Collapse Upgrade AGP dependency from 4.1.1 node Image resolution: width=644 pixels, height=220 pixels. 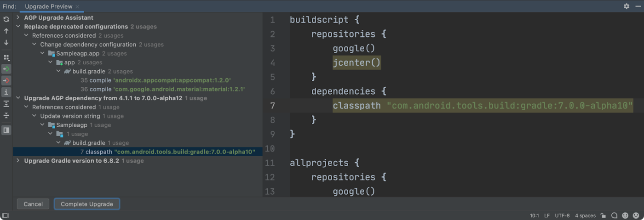coord(18,98)
